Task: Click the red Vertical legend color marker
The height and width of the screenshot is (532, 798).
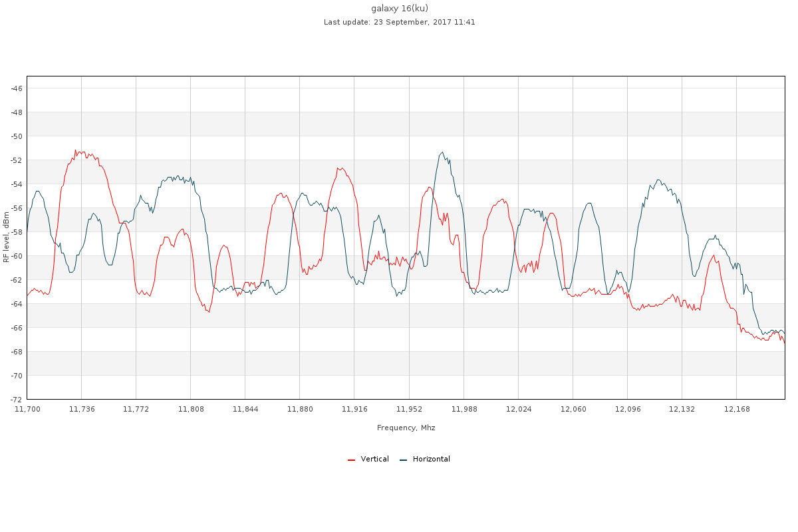Action: [x=351, y=460]
